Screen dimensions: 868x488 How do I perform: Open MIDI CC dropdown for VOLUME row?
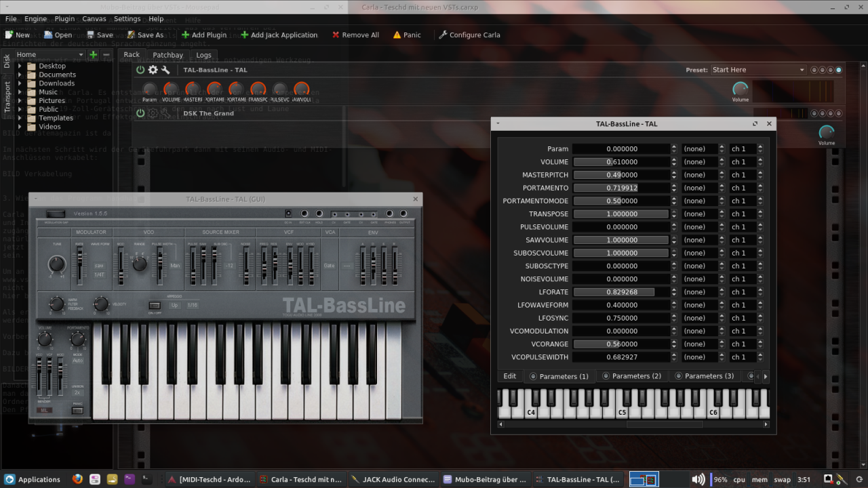[x=703, y=162]
